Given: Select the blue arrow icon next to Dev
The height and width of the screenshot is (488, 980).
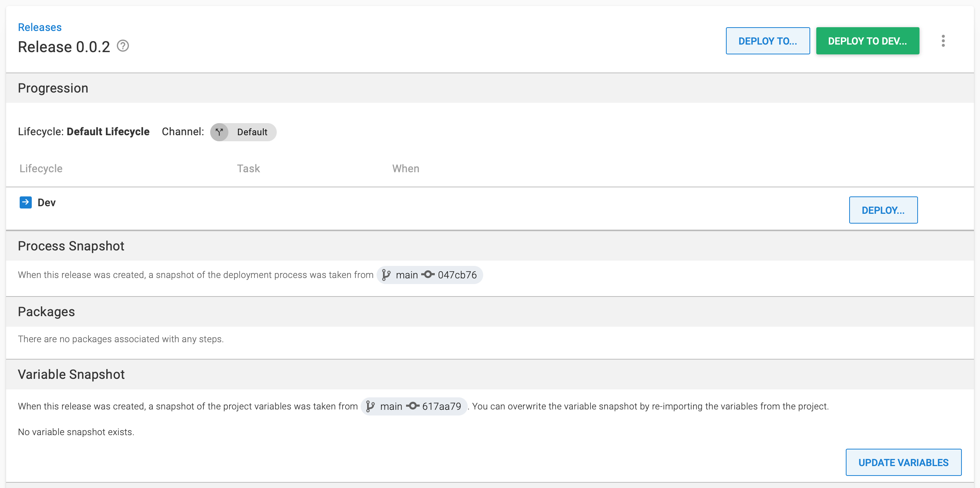Looking at the screenshot, I should click(25, 202).
